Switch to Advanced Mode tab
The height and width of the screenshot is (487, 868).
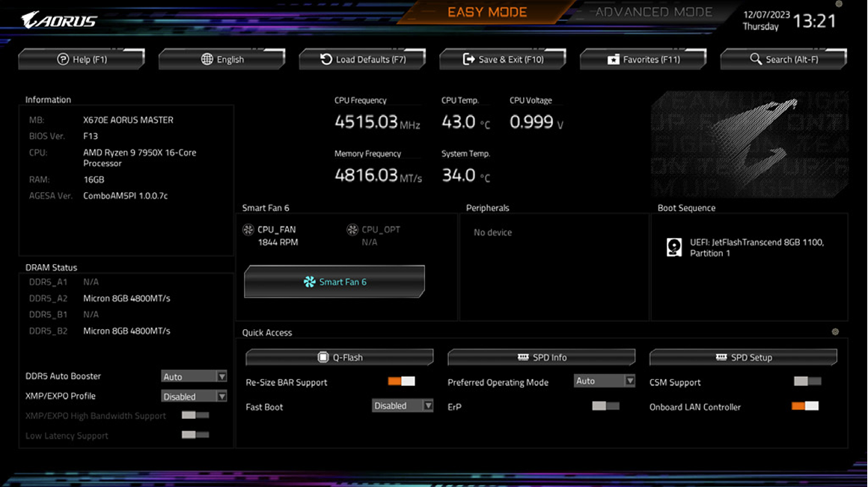(653, 12)
